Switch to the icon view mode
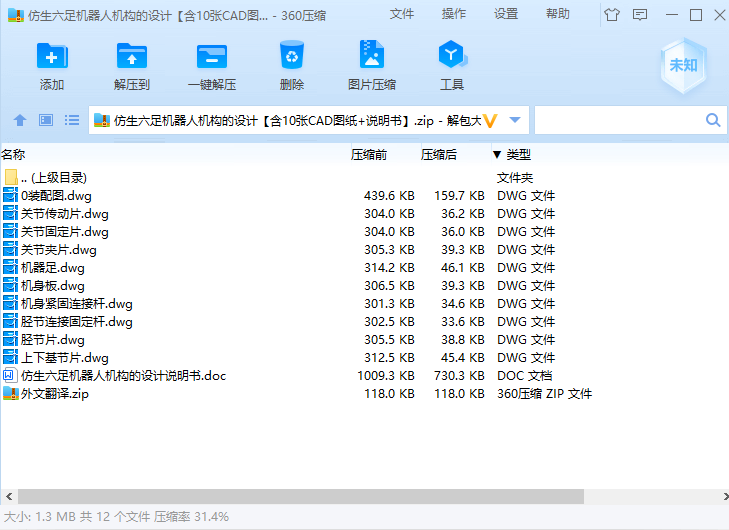729x530 pixels. (46, 120)
